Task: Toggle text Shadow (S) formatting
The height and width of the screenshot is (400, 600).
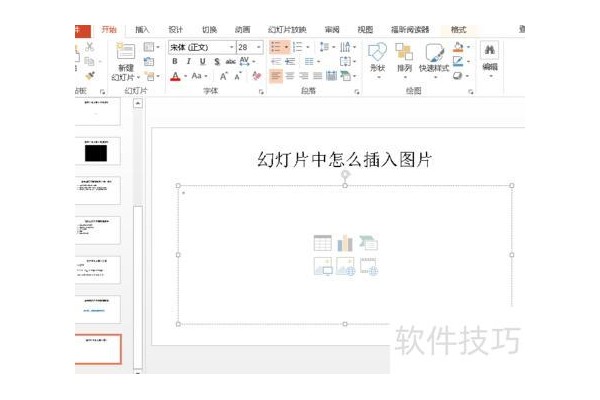Action: [x=217, y=62]
